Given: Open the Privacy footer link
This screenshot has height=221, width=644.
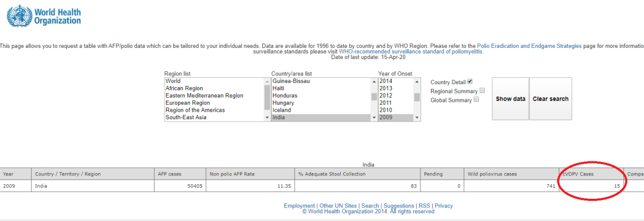Looking at the screenshot, I should [x=444, y=206].
